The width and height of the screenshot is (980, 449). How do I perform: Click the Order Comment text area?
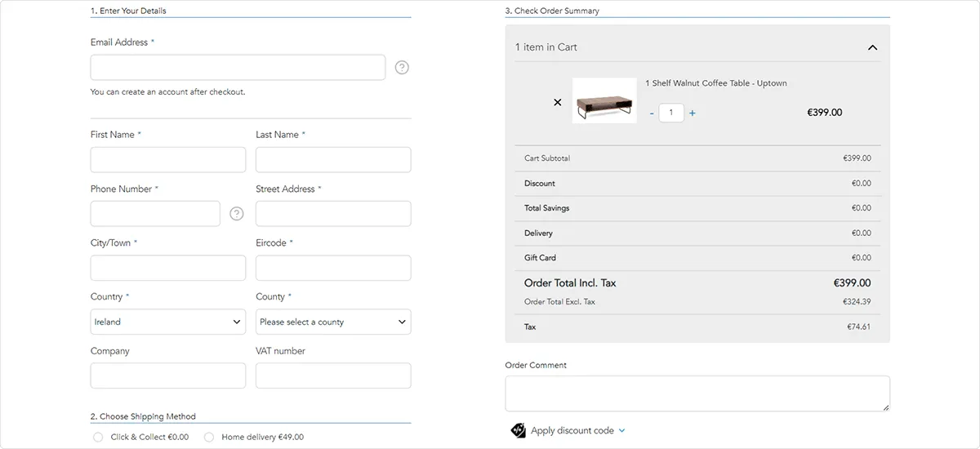click(697, 393)
